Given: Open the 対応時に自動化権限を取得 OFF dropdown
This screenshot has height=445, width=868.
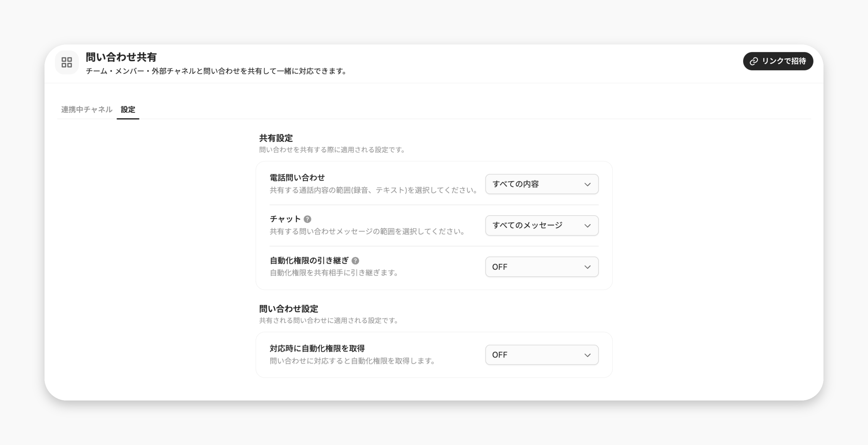Looking at the screenshot, I should [x=542, y=355].
